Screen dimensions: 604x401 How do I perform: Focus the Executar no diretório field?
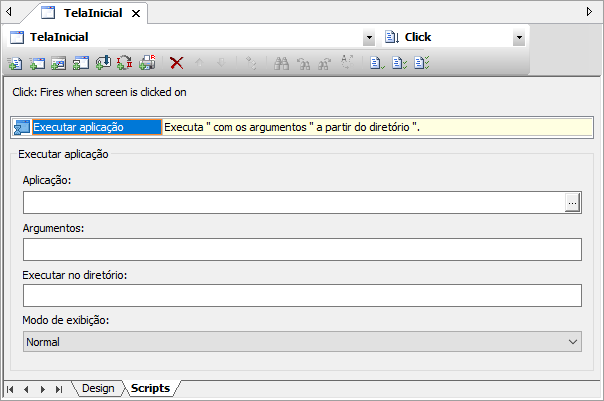tap(301, 295)
